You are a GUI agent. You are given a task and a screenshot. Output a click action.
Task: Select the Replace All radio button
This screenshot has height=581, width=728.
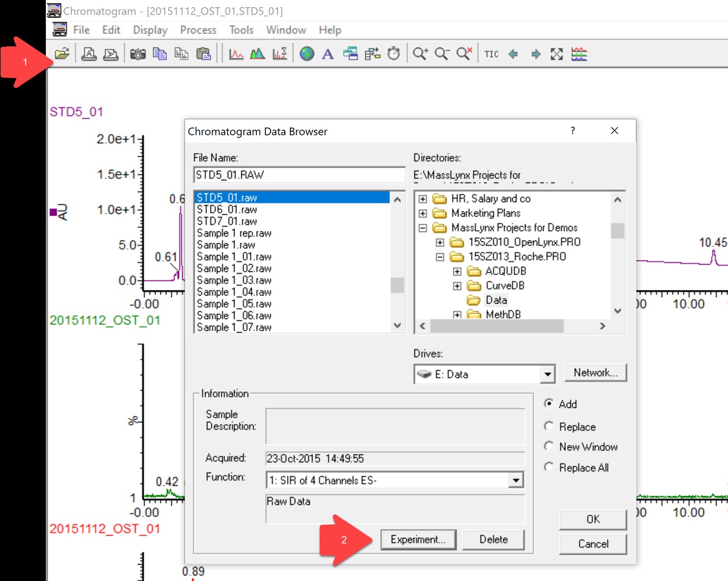pos(549,467)
